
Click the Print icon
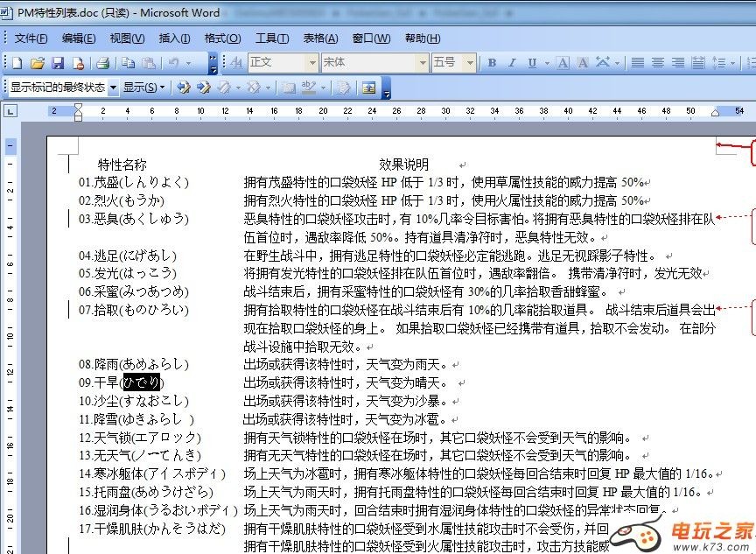(102, 63)
